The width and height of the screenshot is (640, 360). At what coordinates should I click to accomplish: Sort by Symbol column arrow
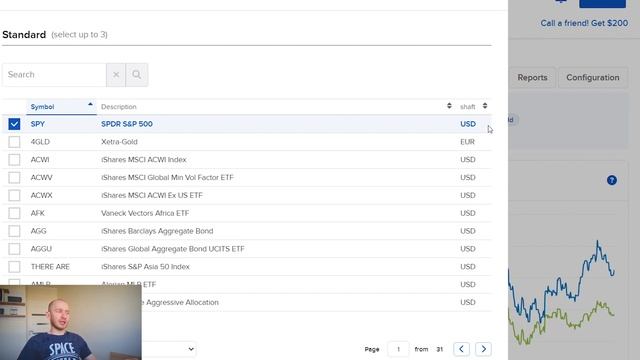tap(90, 104)
